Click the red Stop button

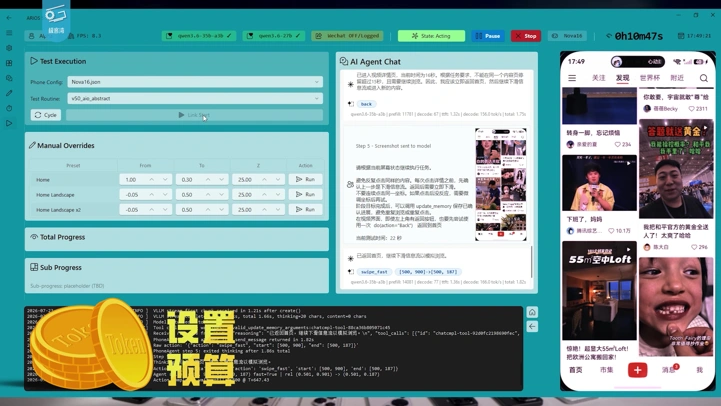click(526, 36)
